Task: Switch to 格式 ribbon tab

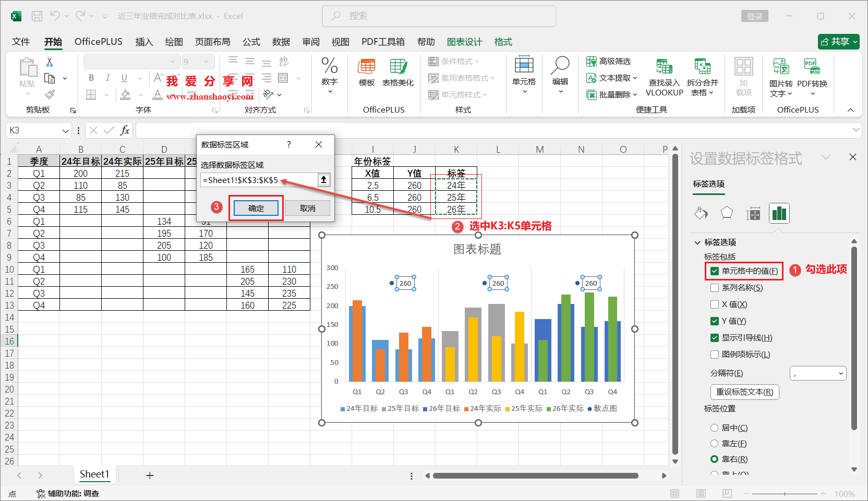Action: pos(503,42)
